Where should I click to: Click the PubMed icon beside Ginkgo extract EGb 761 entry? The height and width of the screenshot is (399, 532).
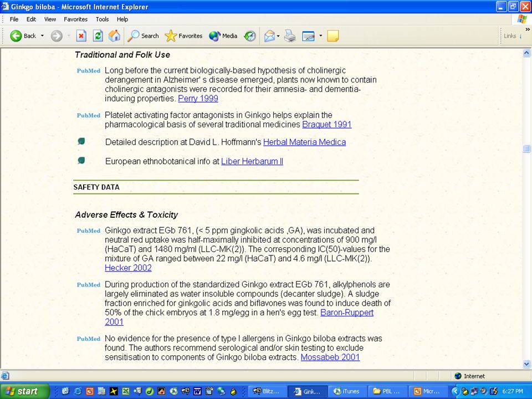(89, 231)
